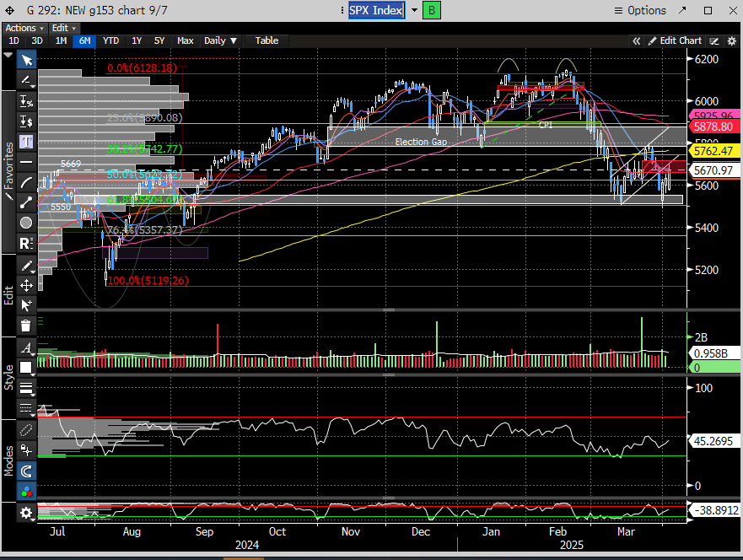
Task: Collapse the drawing toolbar triangle
Action: tap(8, 56)
